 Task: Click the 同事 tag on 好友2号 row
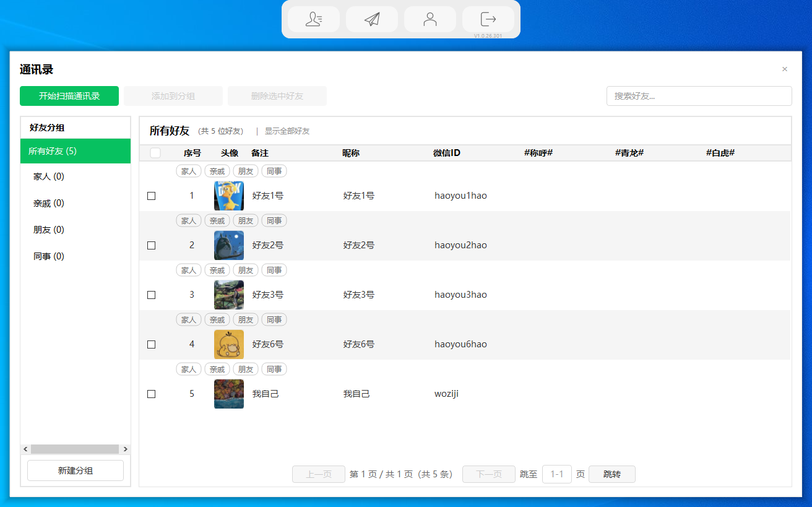coord(274,221)
